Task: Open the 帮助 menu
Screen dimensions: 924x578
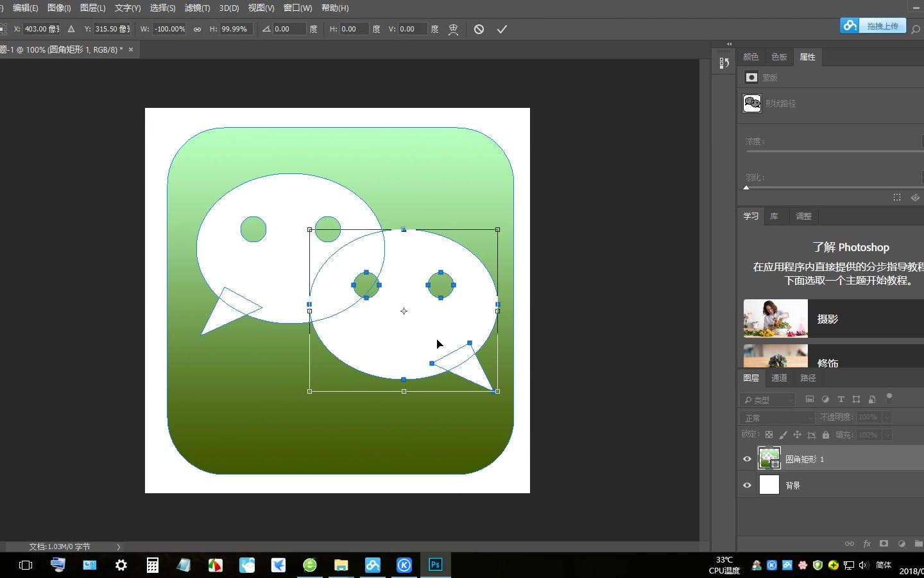Action: (335, 8)
